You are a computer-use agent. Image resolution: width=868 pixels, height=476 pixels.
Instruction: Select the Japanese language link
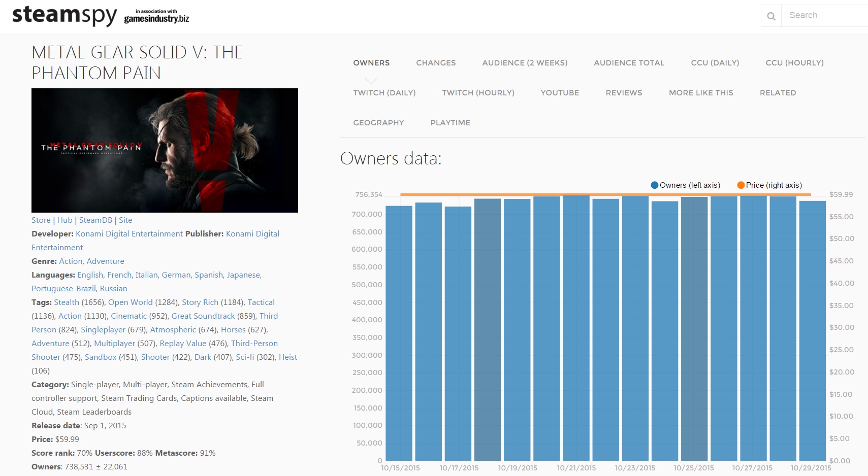[243, 275]
